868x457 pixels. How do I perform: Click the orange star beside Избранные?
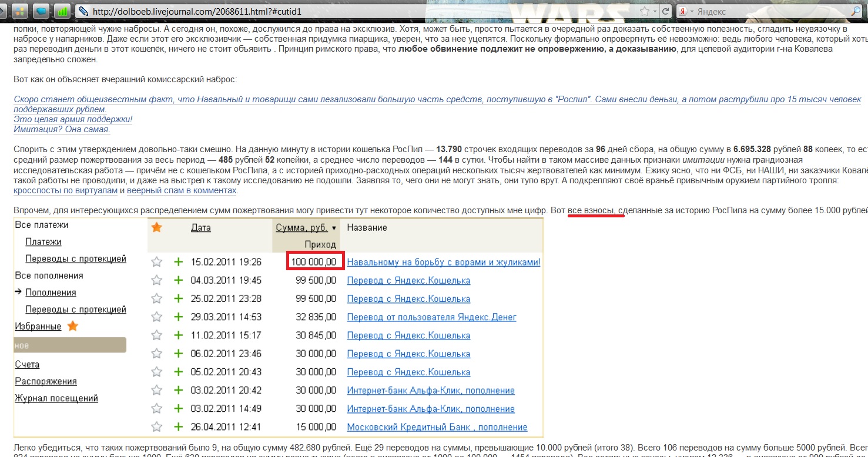(x=73, y=325)
